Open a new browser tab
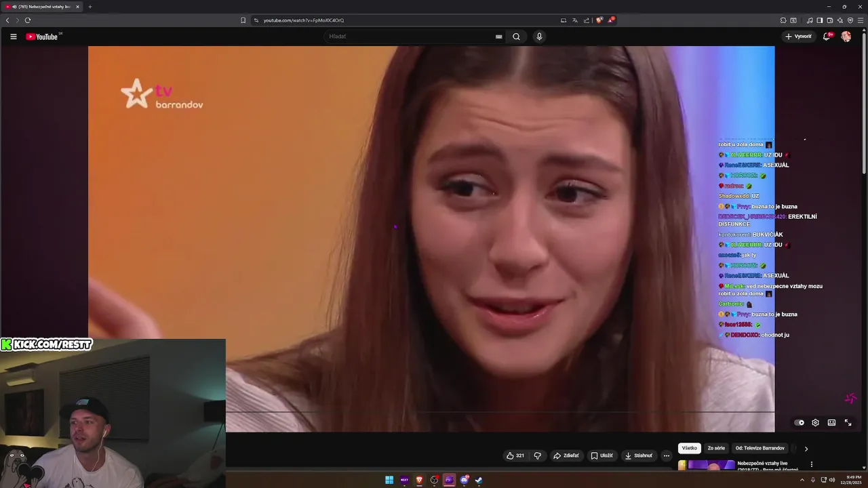The image size is (868, 488). (90, 7)
